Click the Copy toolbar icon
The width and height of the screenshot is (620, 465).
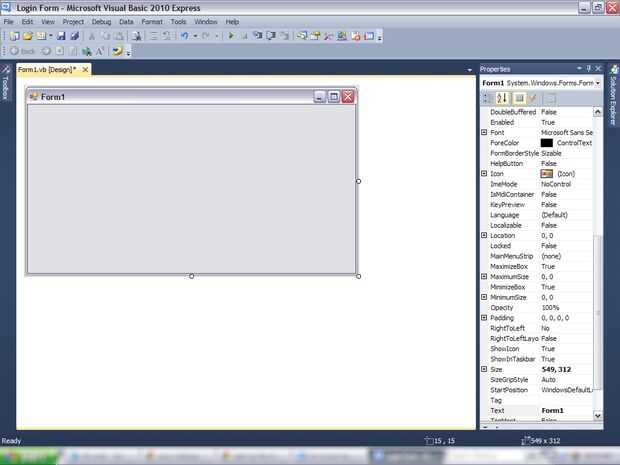106,36
